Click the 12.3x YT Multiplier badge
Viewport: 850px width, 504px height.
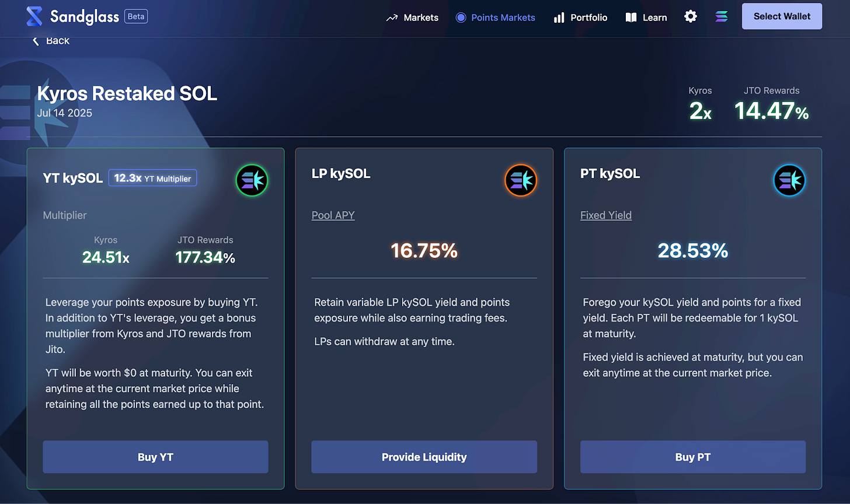click(152, 178)
